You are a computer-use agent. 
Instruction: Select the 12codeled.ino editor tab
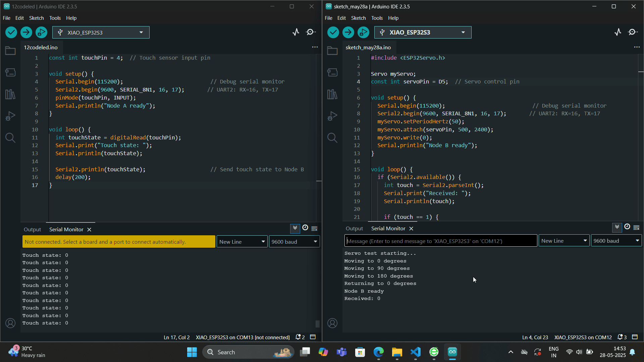[x=41, y=48]
